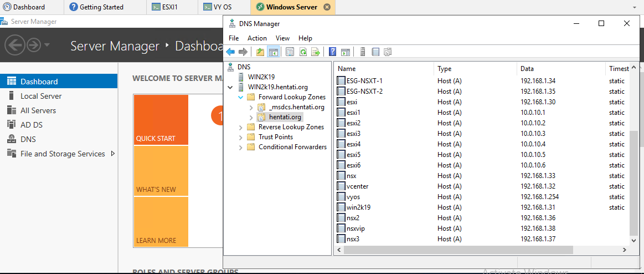The image size is (644, 274).
Task: Refresh the zone with the green arrow icon
Action: 303,52
